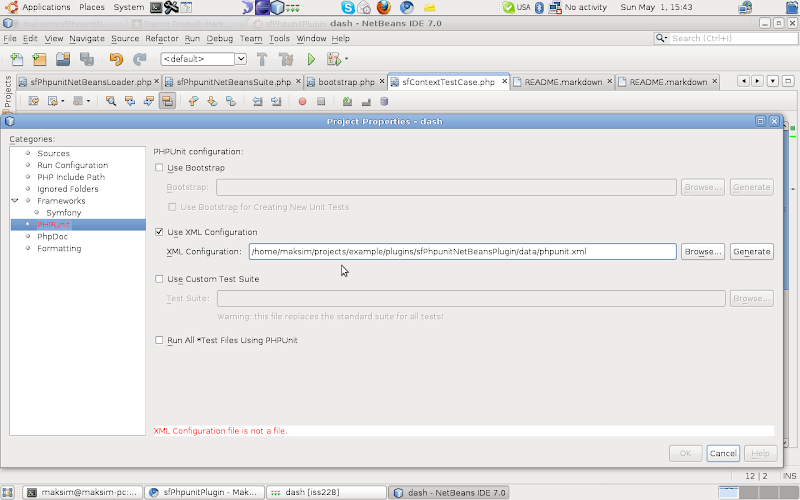This screenshot has height=500, width=800.
Task: Click the Cancel button
Action: click(x=723, y=453)
